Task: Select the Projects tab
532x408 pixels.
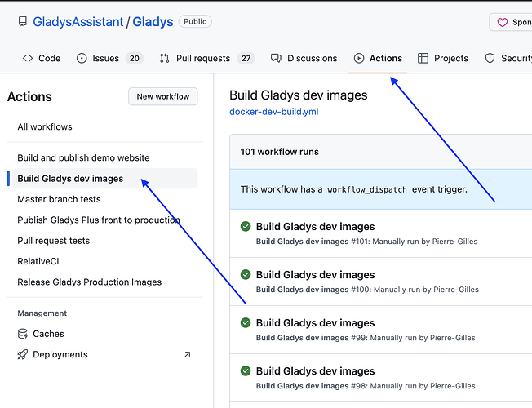Action: (443, 59)
